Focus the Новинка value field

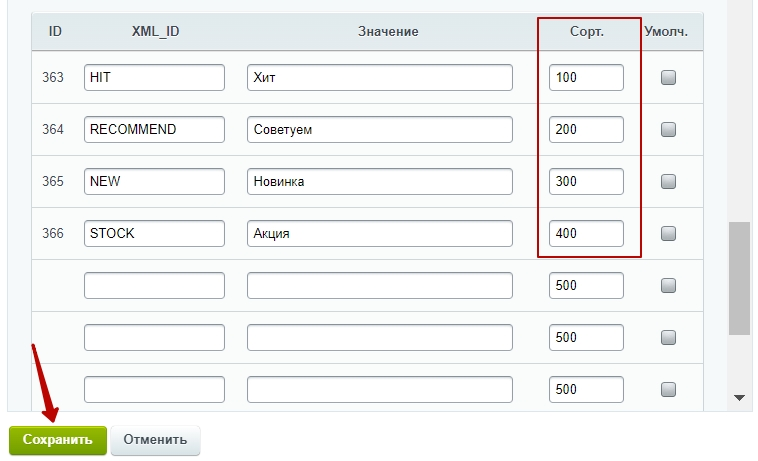click(x=379, y=181)
